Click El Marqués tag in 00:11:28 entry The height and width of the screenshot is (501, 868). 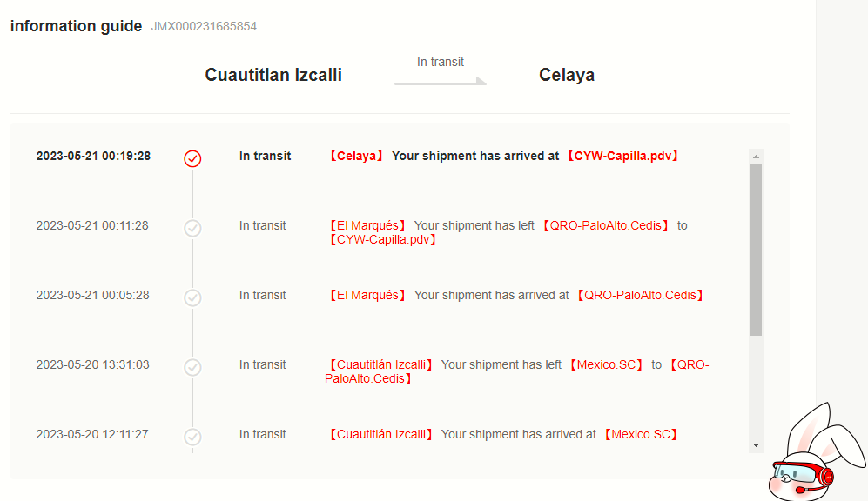click(x=367, y=226)
